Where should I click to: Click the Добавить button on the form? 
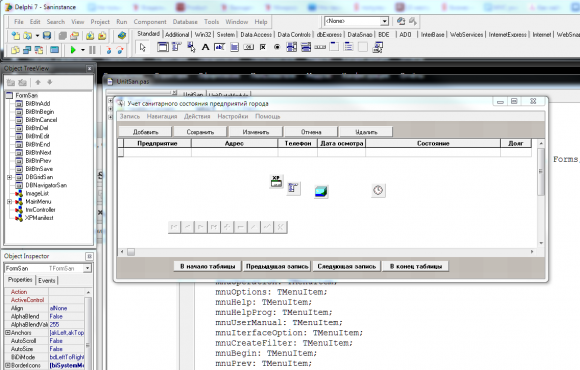click(x=145, y=132)
